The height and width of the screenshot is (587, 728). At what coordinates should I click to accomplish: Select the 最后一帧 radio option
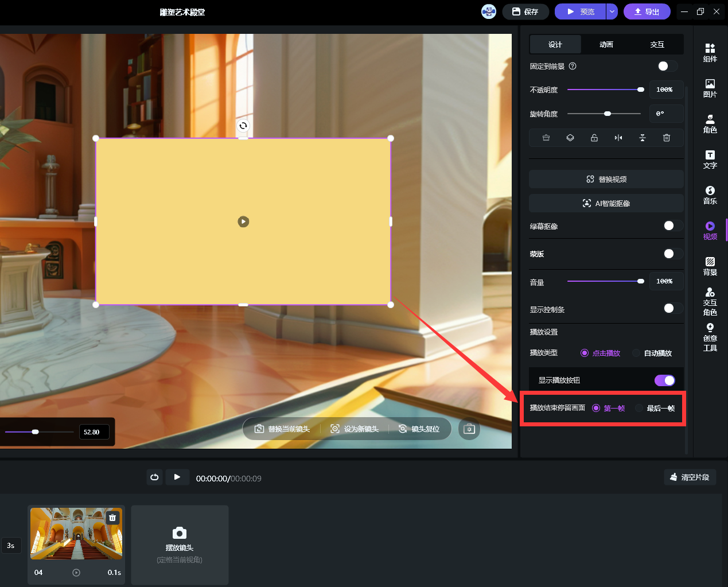point(639,408)
